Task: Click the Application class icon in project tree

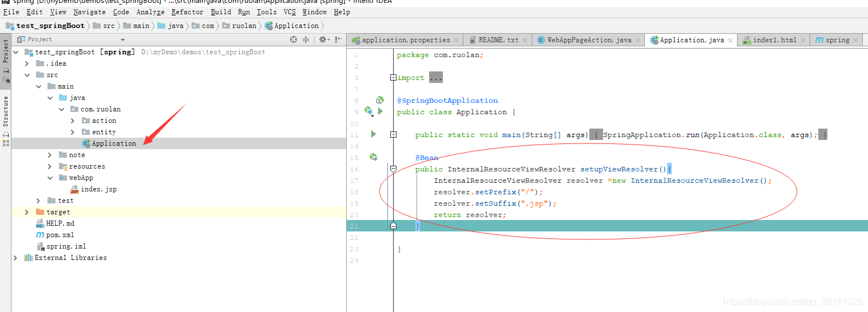Action: point(86,143)
